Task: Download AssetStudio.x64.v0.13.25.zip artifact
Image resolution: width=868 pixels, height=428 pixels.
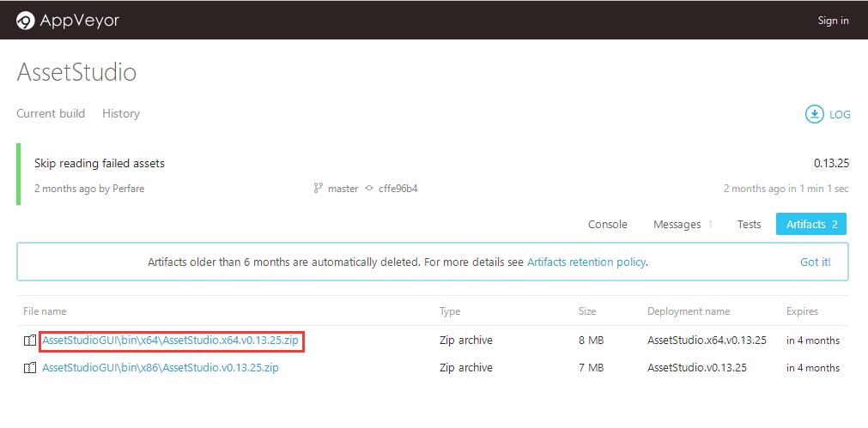Action: (171, 341)
